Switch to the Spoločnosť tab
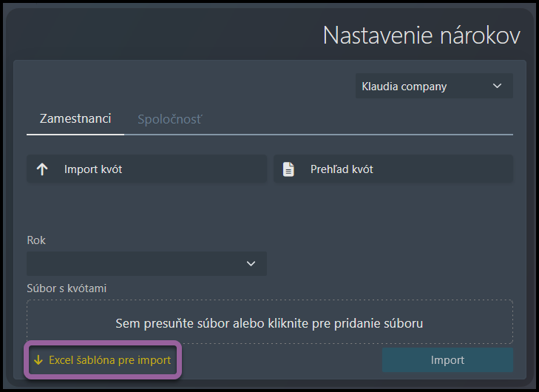The height and width of the screenshot is (392, 539). (170, 119)
